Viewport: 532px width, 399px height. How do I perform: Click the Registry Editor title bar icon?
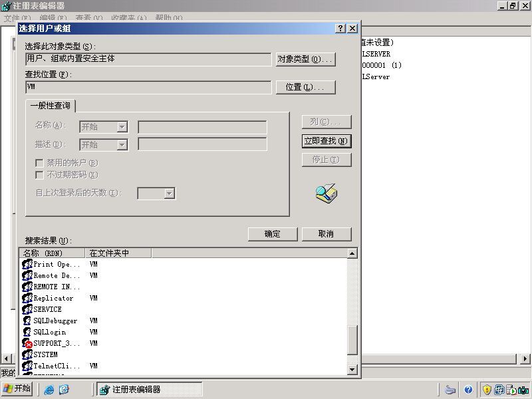click(6, 6)
